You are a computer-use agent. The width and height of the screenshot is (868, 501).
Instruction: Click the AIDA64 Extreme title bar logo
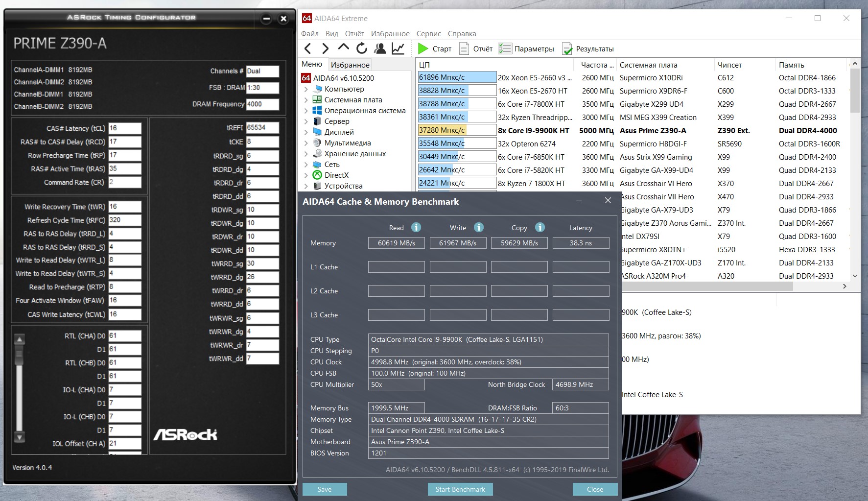[x=307, y=18]
